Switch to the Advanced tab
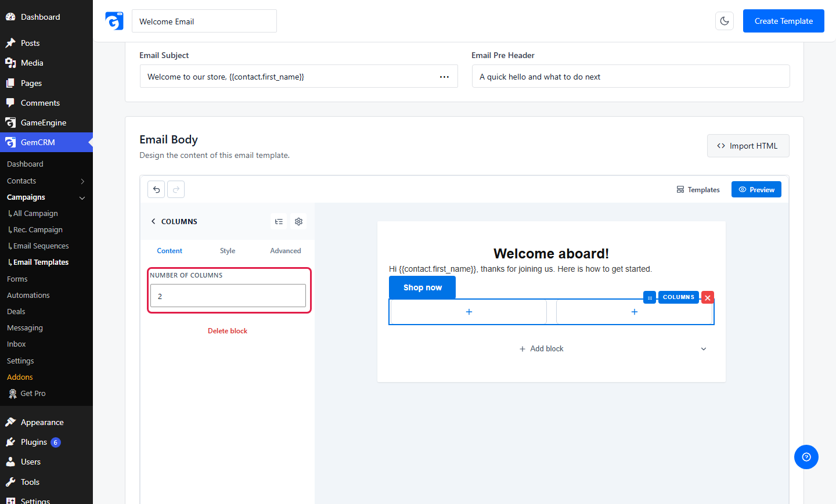This screenshot has height=504, width=836. click(x=286, y=251)
